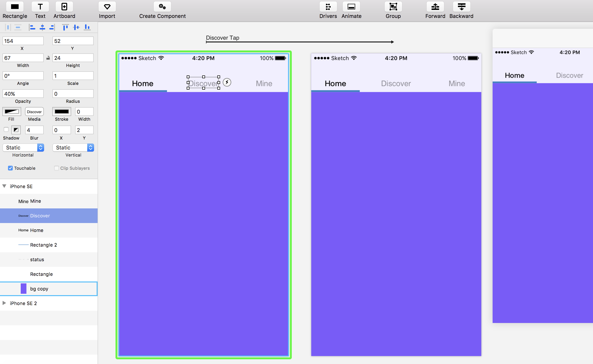Toggle the width-height aspect lock
This screenshot has width=593, height=364.
[x=48, y=58]
